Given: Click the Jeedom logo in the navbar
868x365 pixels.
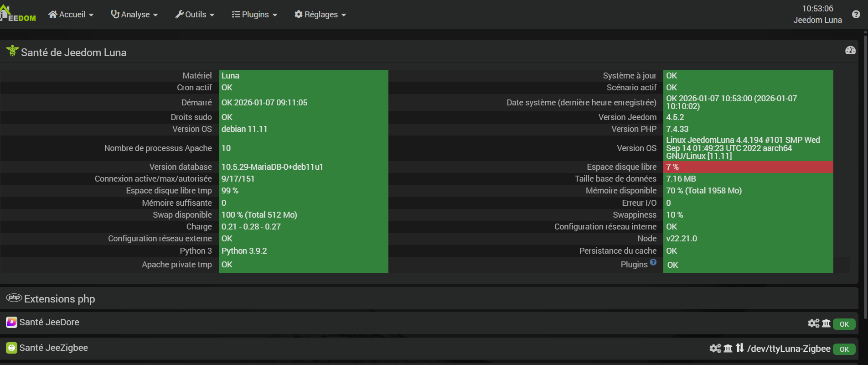Looking at the screenshot, I should [x=18, y=14].
